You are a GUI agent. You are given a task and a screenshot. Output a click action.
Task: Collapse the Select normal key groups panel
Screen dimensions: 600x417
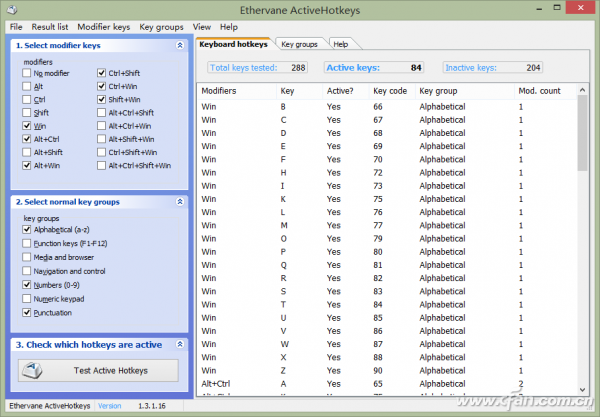179,202
